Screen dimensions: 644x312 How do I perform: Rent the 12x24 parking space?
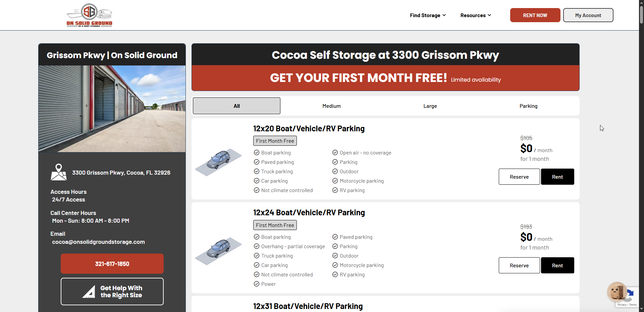tap(557, 265)
